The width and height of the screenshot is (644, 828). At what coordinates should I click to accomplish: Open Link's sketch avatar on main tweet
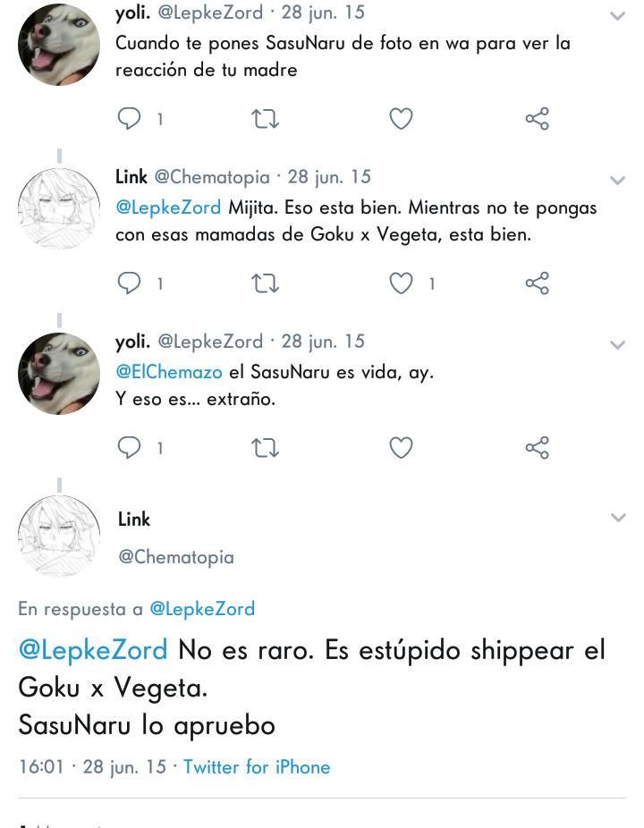[59, 536]
